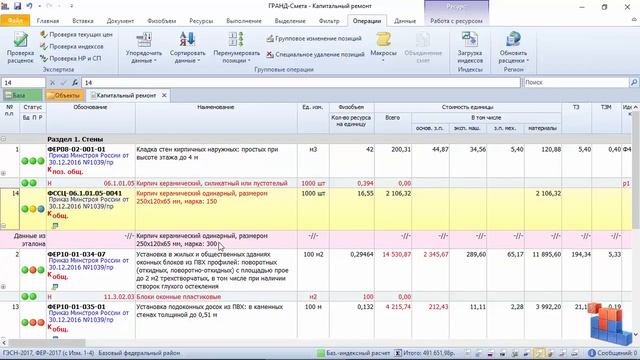
Task: Open Обновить расценки dropdown
Action: coord(513,48)
